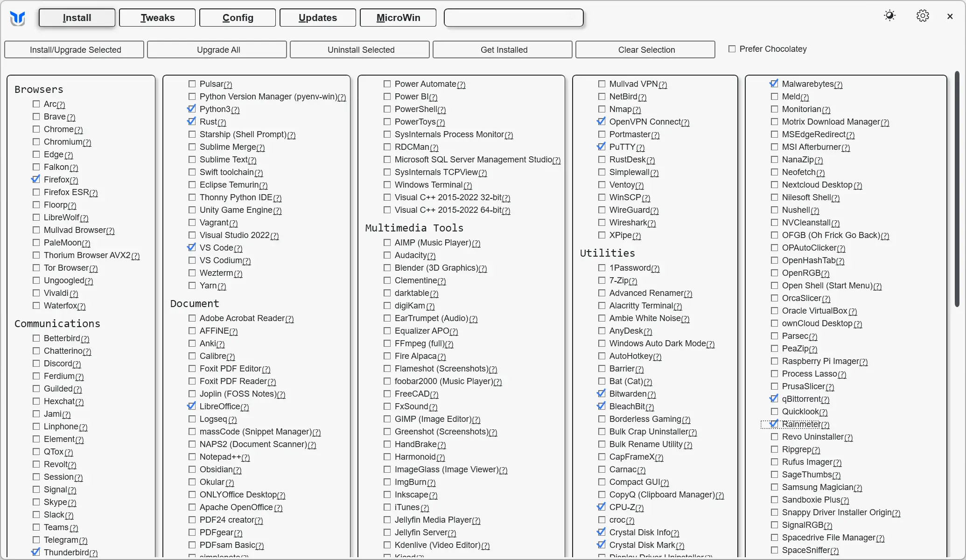The image size is (966, 560).
Task: Click the Clear Selection button
Action: pyautogui.click(x=646, y=49)
